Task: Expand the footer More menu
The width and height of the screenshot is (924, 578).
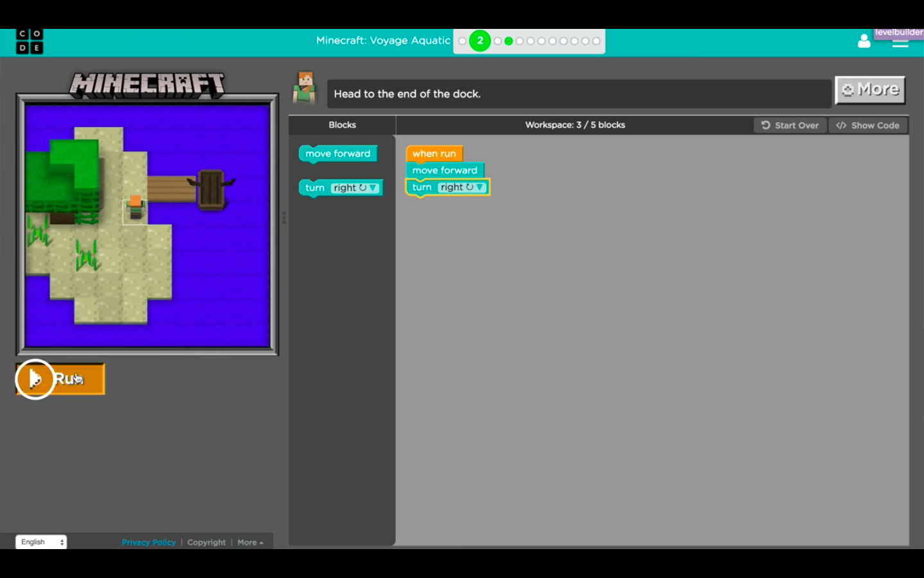Action: coord(250,543)
